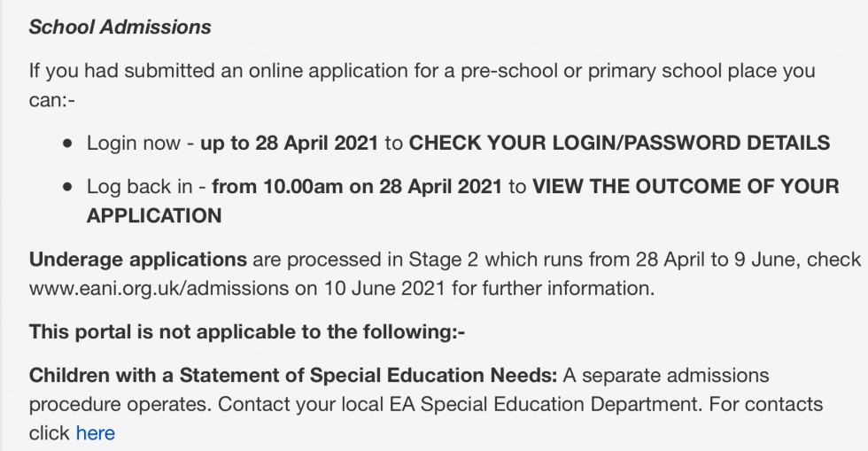Click the bold "Underage applications" text

[138, 260]
